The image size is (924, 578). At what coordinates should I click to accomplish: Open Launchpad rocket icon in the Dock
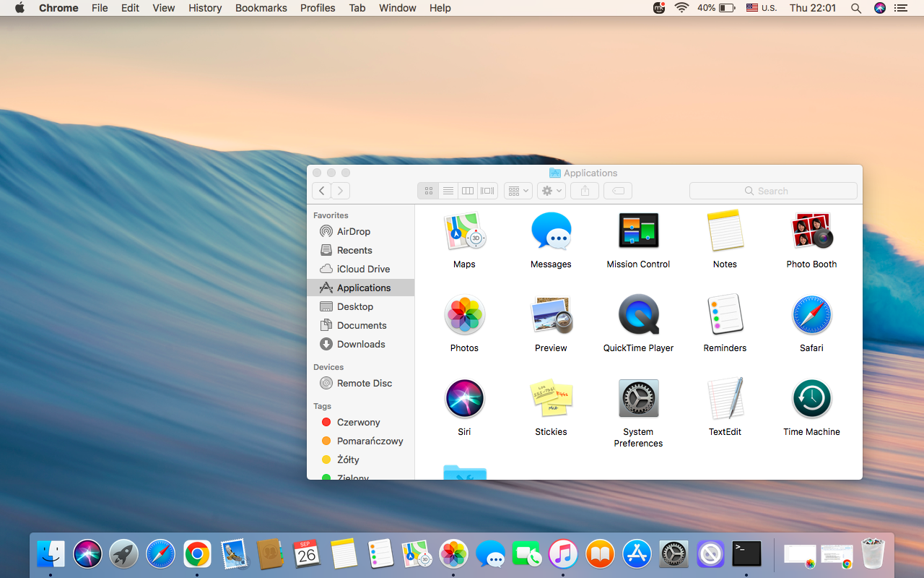(x=123, y=554)
